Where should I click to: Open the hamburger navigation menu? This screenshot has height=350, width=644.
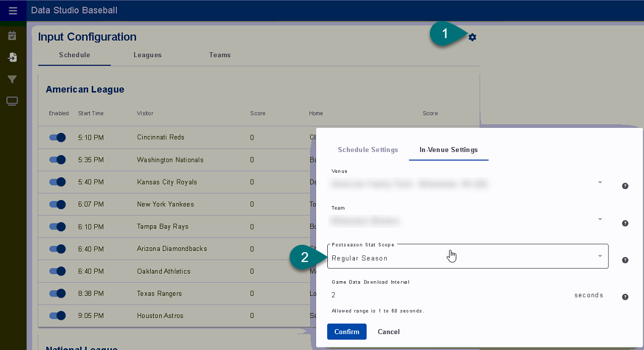point(12,10)
